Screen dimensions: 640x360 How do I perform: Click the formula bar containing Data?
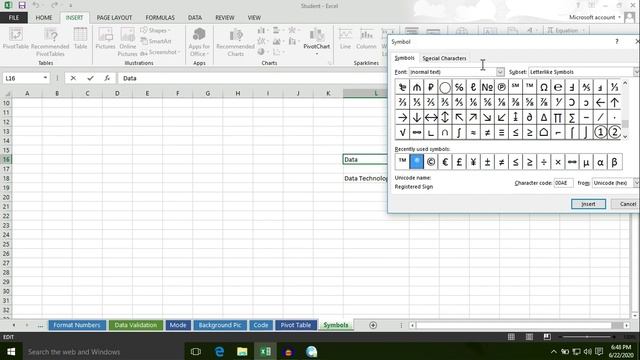253,78
